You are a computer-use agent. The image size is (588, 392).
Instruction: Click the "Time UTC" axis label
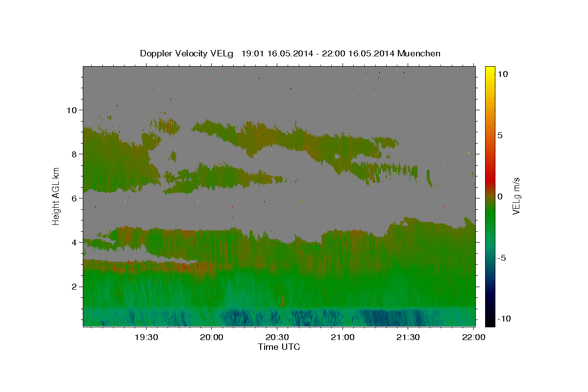point(279,347)
